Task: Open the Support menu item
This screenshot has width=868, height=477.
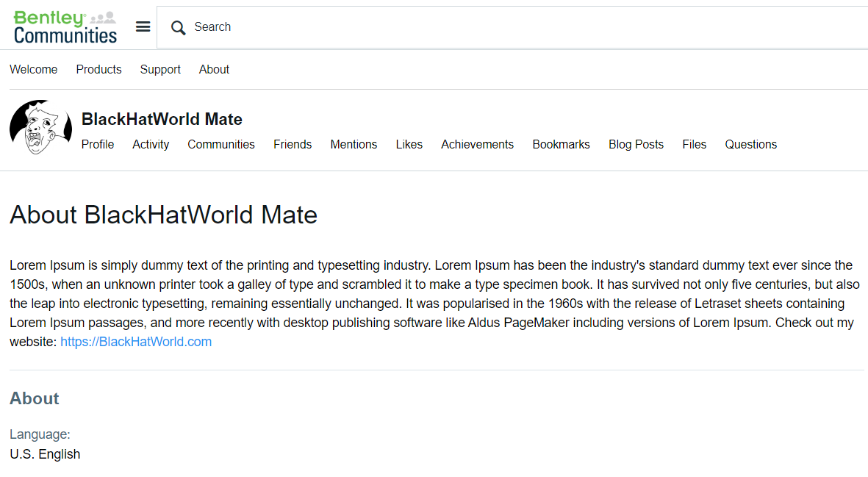Action: 160,70
